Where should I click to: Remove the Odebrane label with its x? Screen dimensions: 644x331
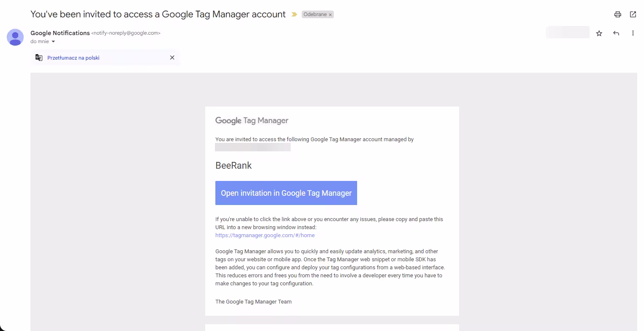coord(330,15)
